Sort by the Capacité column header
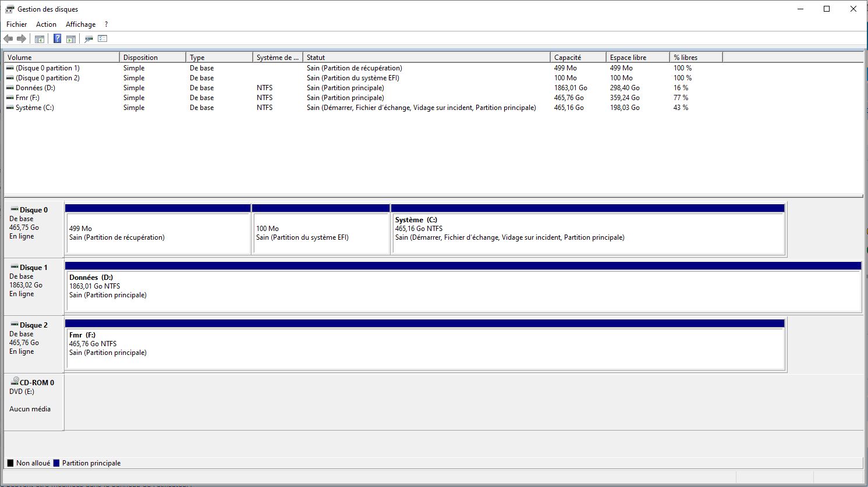 [578, 58]
